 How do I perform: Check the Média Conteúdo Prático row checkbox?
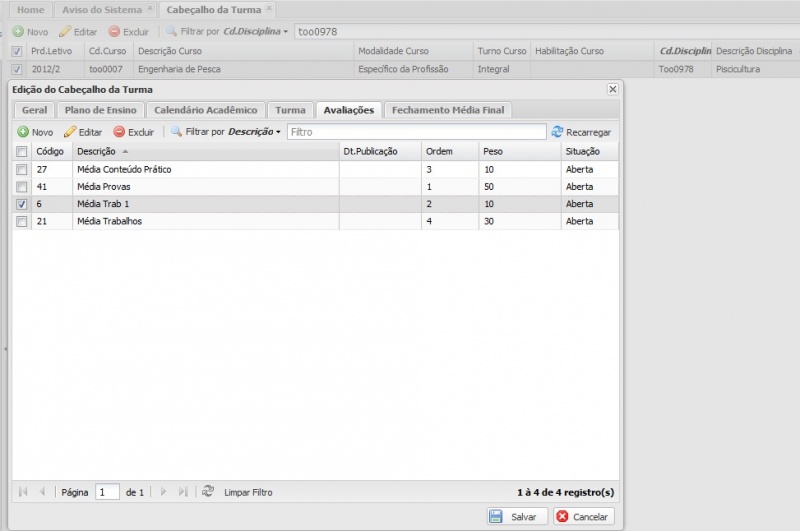pyautogui.click(x=22, y=170)
